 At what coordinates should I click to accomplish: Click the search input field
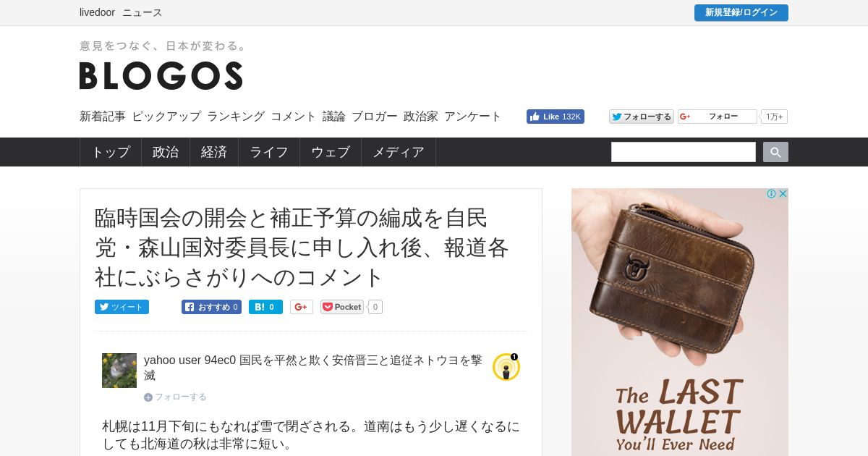click(x=684, y=152)
